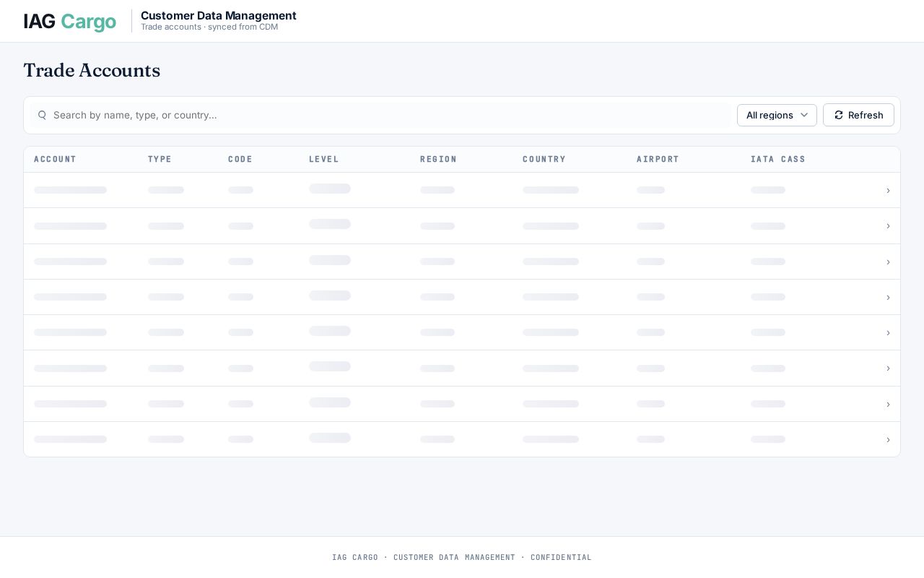Sort by the Level column header
The image size is (924, 578).
pyautogui.click(x=324, y=159)
